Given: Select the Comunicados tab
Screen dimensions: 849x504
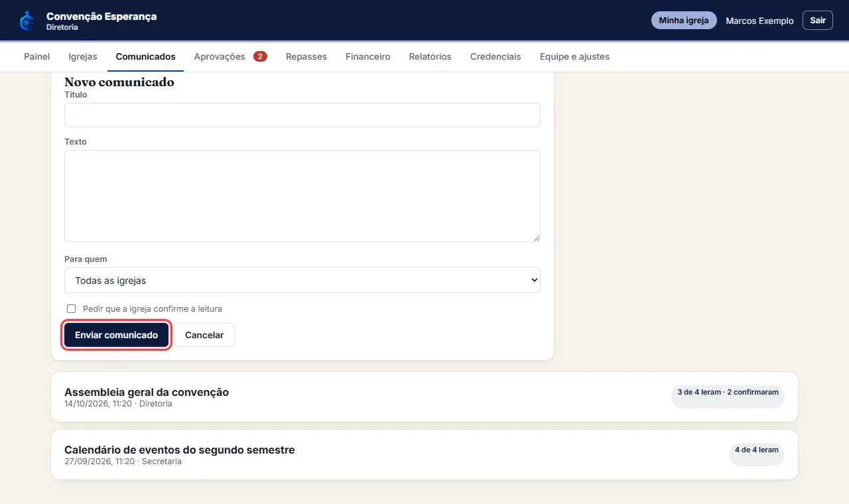Looking at the screenshot, I should (x=146, y=57).
